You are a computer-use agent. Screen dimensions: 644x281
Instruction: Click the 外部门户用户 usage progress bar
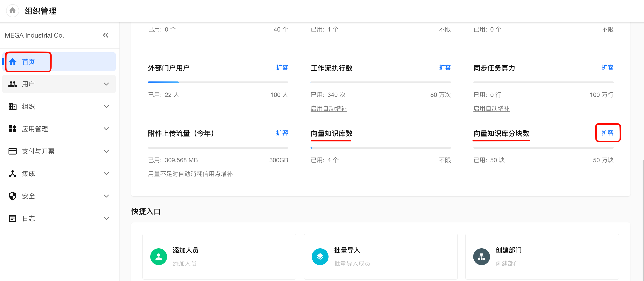218,82
